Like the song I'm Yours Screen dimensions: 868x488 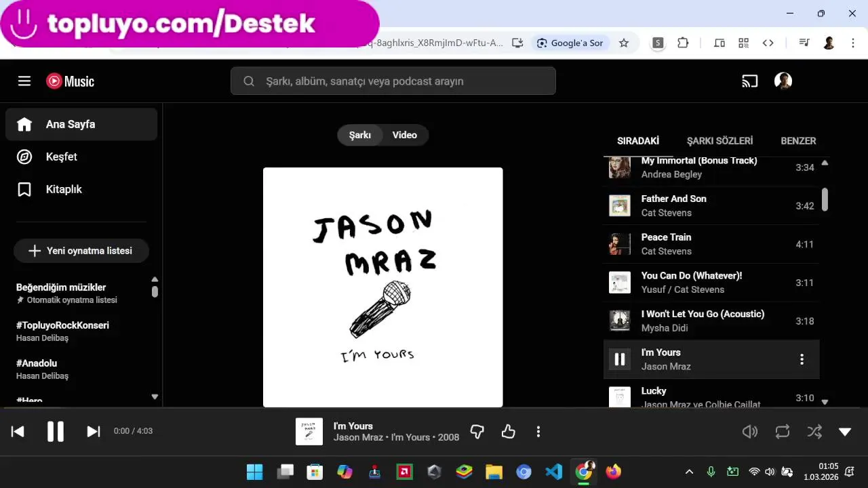509,432
